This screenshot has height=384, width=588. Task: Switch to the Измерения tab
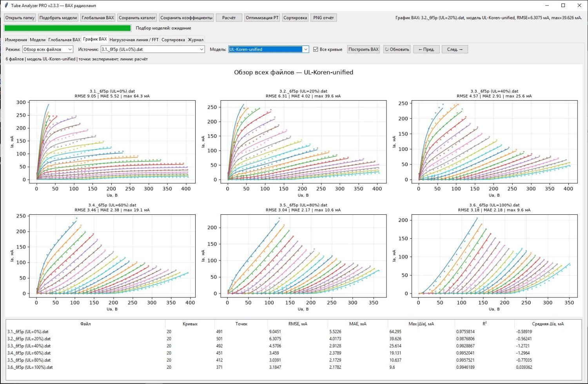click(x=16, y=40)
